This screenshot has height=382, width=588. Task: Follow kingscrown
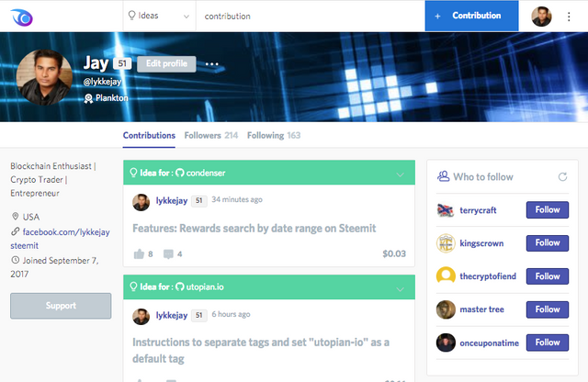(548, 243)
